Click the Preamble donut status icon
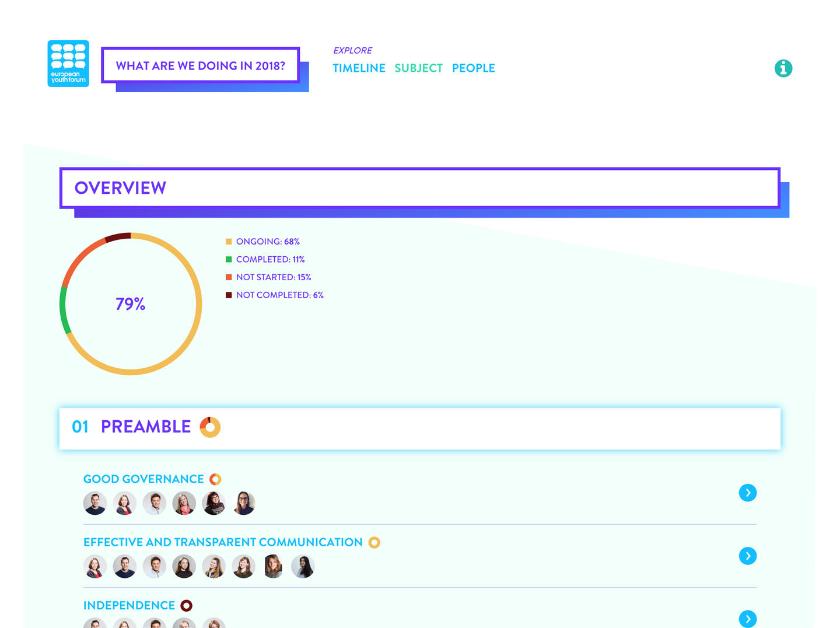 point(210,427)
